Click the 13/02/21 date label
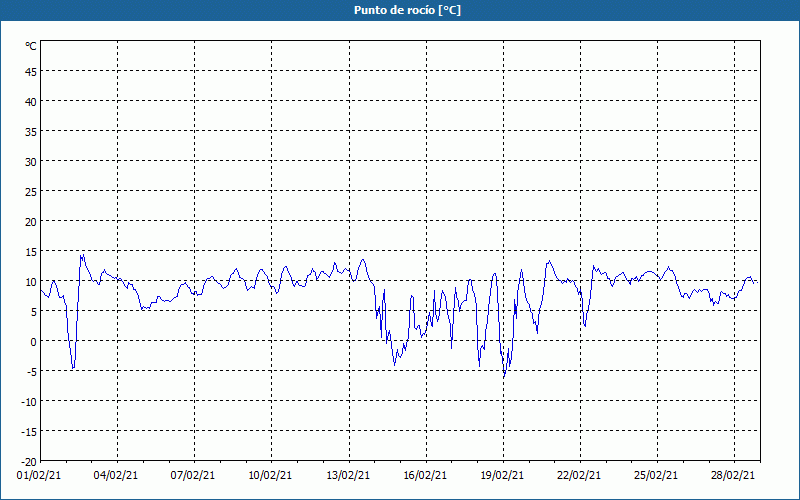The height and width of the screenshot is (500, 800). [348, 476]
